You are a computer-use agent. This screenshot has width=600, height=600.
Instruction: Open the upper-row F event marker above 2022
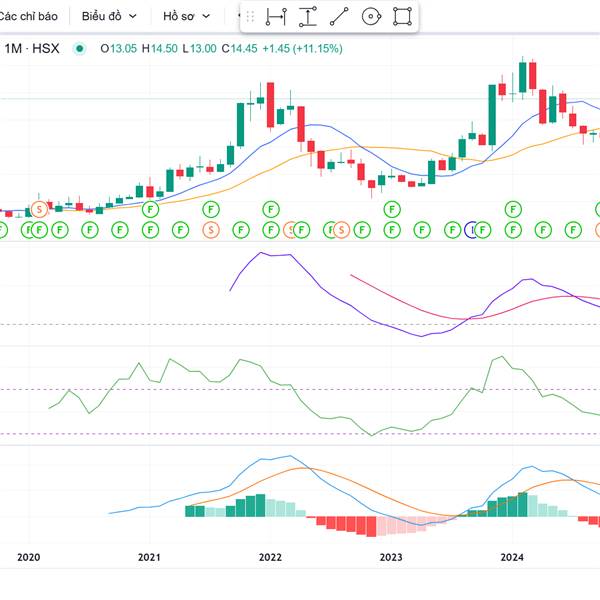tap(271, 209)
